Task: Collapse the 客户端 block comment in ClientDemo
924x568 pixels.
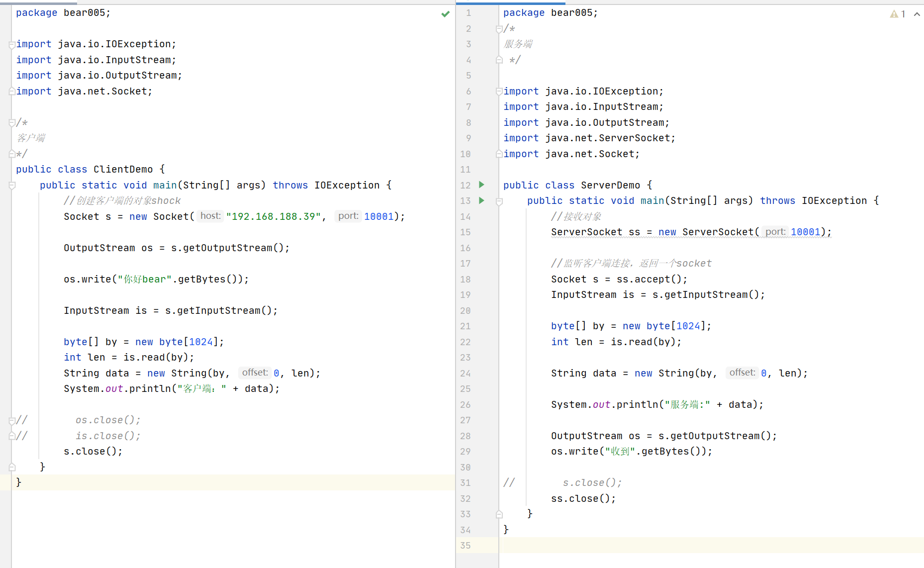Action: [12, 123]
